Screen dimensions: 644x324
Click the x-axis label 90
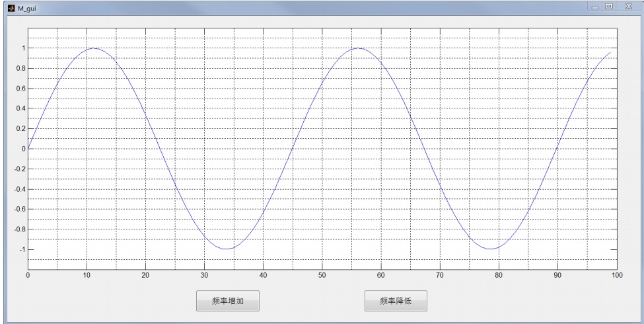click(x=557, y=275)
